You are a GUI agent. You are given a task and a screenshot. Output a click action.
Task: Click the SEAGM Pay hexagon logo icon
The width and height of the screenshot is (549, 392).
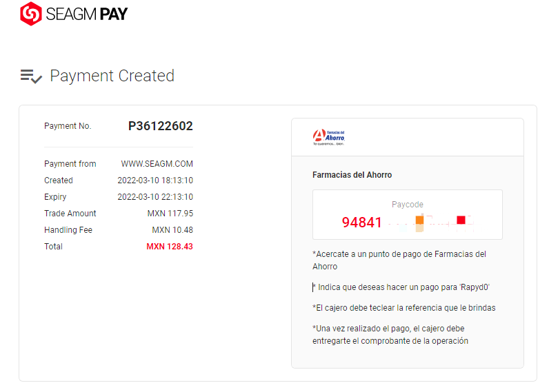31,14
